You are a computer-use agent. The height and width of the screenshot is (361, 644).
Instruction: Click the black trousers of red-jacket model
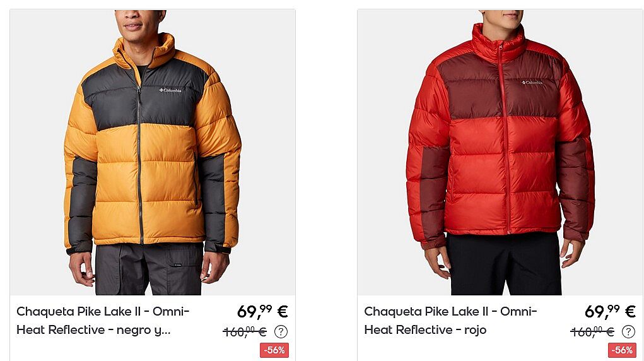504,264
